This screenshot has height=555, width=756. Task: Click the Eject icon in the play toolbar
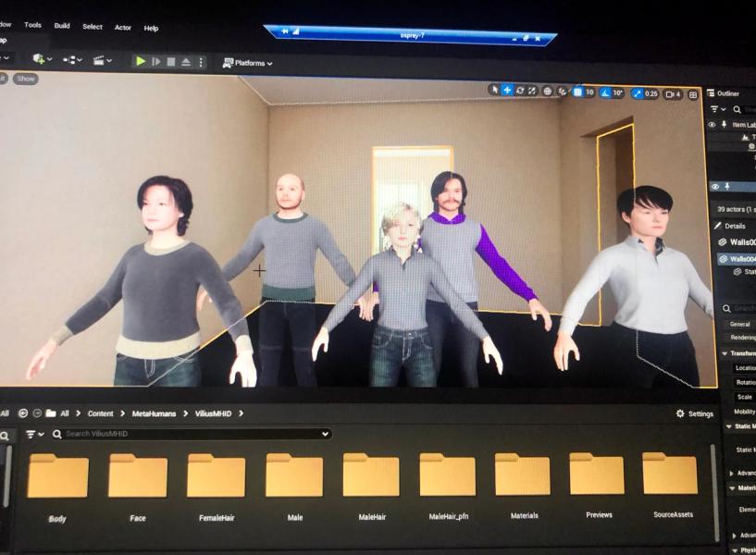click(x=186, y=62)
